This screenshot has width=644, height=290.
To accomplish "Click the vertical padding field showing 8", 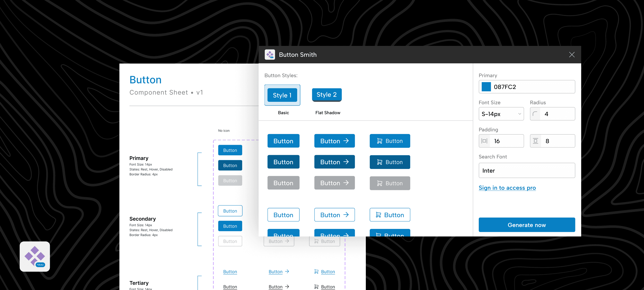I will [553, 141].
